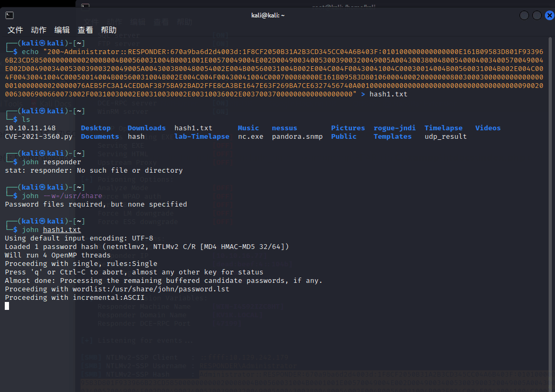This screenshot has width=555, height=392.
Task: Maximize the terminal window
Action: tap(537, 15)
